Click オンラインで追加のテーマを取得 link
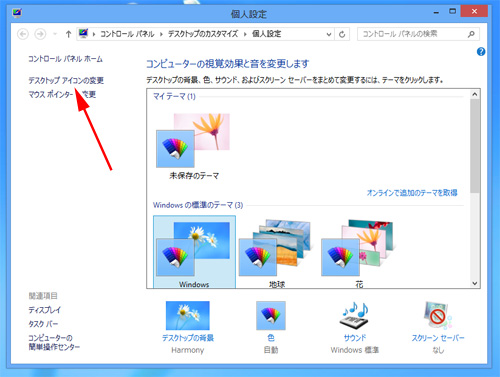 click(412, 193)
